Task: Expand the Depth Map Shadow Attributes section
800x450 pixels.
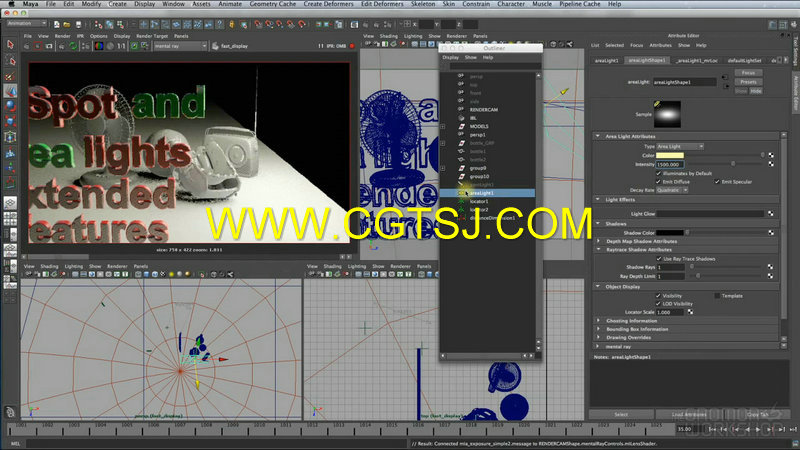Action: pos(598,241)
